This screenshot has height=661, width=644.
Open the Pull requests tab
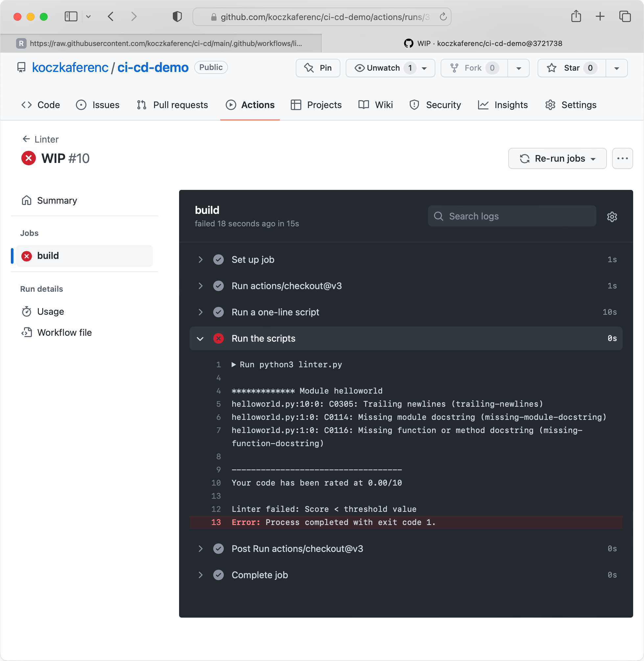172,105
